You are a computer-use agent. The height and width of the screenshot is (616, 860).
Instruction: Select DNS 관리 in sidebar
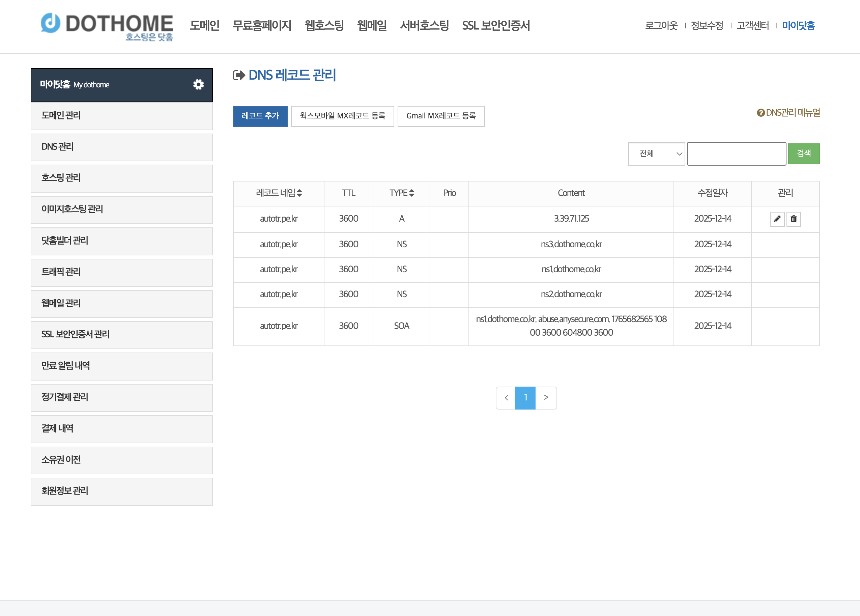[x=121, y=147]
